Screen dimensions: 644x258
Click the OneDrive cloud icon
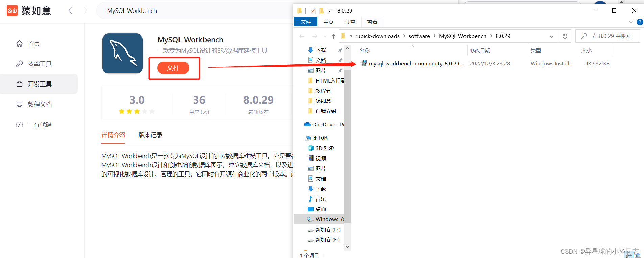(307, 124)
